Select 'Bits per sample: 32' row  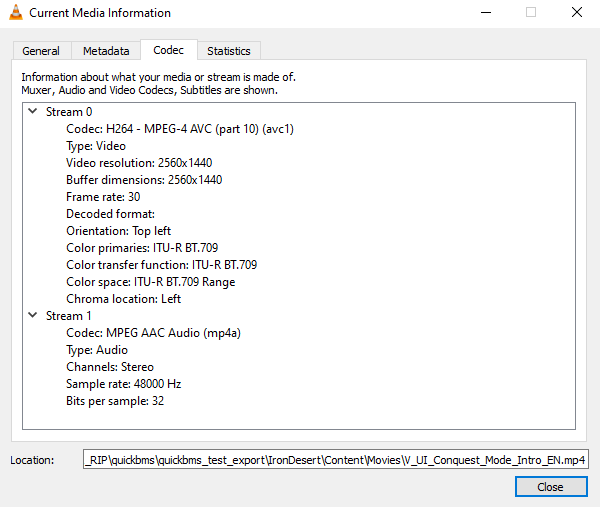[x=115, y=401]
